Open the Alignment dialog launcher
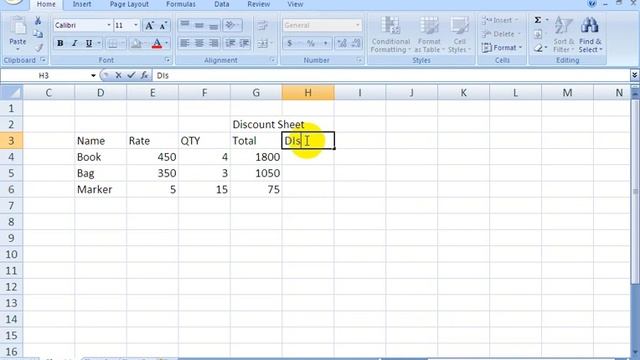Image resolution: width=640 pixels, height=360 pixels. point(273,60)
